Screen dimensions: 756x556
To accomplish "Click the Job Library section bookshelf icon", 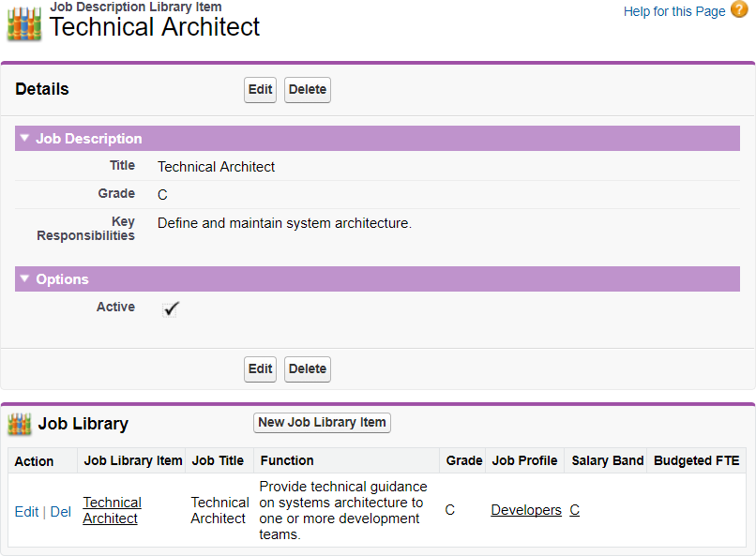I will (19, 424).
